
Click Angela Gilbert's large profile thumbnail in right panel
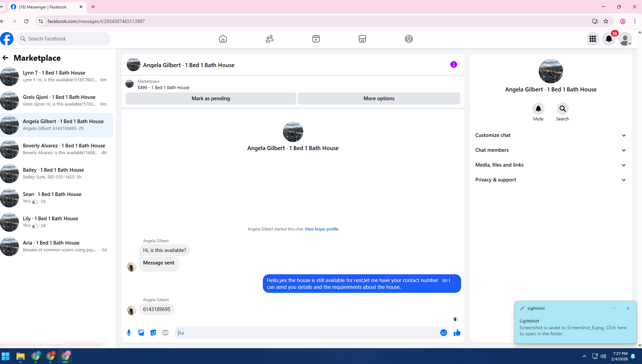[551, 71]
